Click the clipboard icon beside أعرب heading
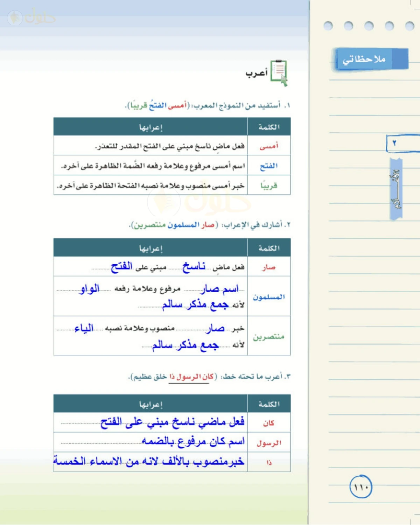 coord(279,73)
